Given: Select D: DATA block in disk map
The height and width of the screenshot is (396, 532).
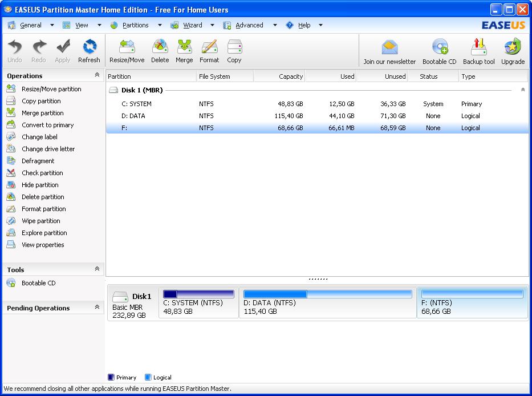Looking at the screenshot, I should [x=328, y=302].
